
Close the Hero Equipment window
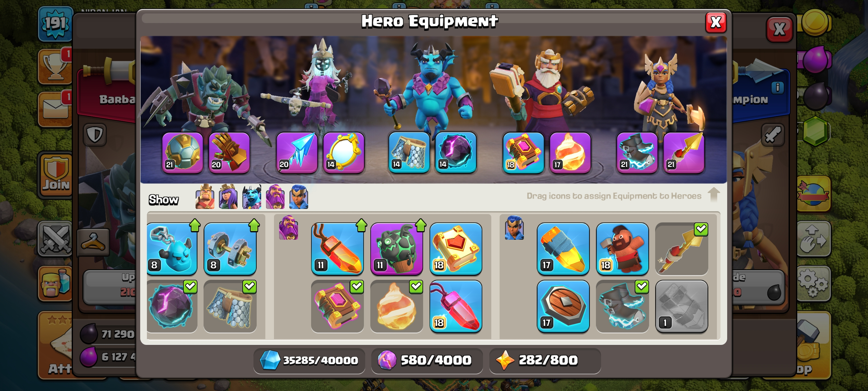pyautogui.click(x=716, y=23)
